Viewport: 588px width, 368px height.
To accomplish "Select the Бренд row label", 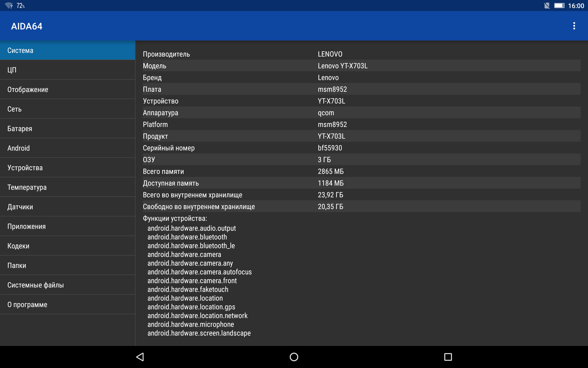I will (x=152, y=78).
